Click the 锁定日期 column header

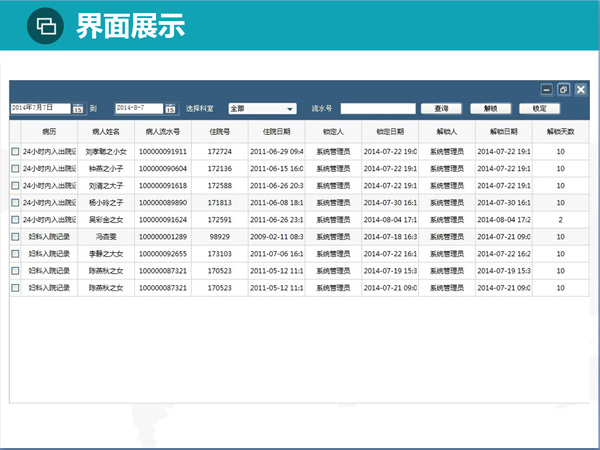click(390, 132)
